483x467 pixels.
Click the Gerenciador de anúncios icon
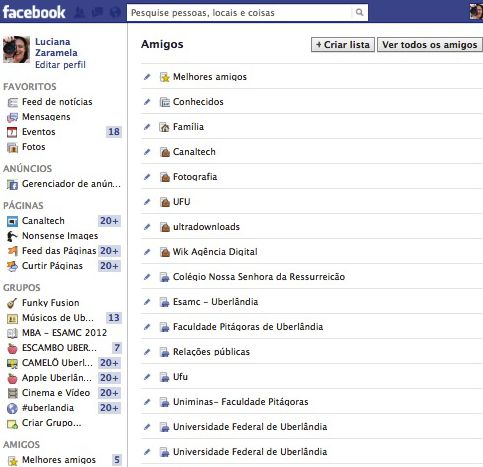click(x=12, y=184)
